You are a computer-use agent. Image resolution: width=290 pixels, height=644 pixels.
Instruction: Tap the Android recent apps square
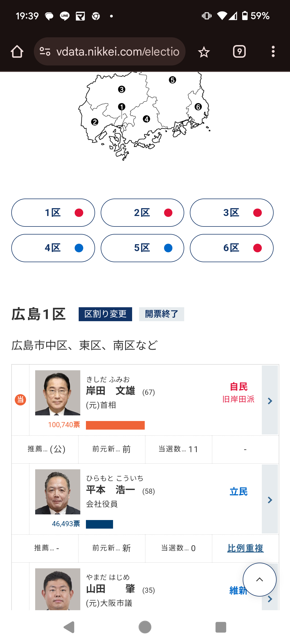[221, 627]
